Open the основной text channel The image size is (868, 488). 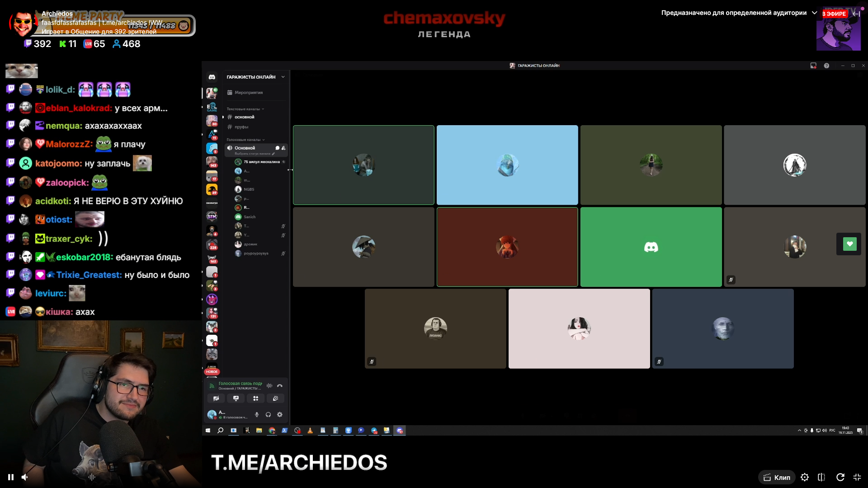pyautogui.click(x=245, y=117)
